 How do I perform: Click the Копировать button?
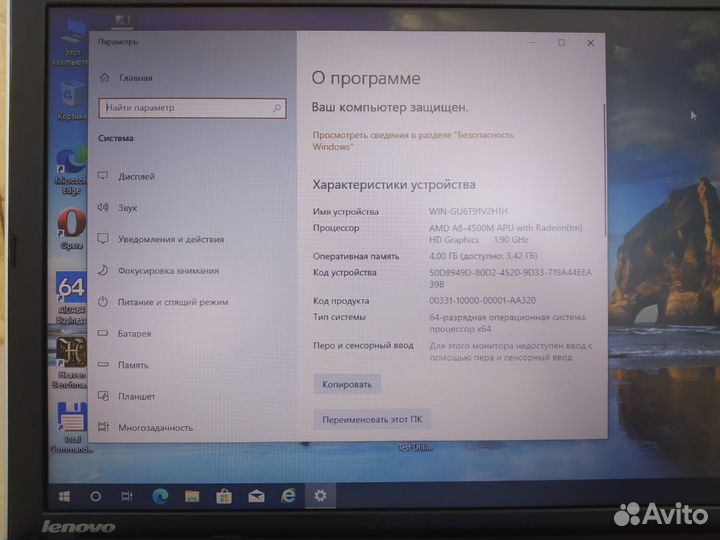(347, 384)
